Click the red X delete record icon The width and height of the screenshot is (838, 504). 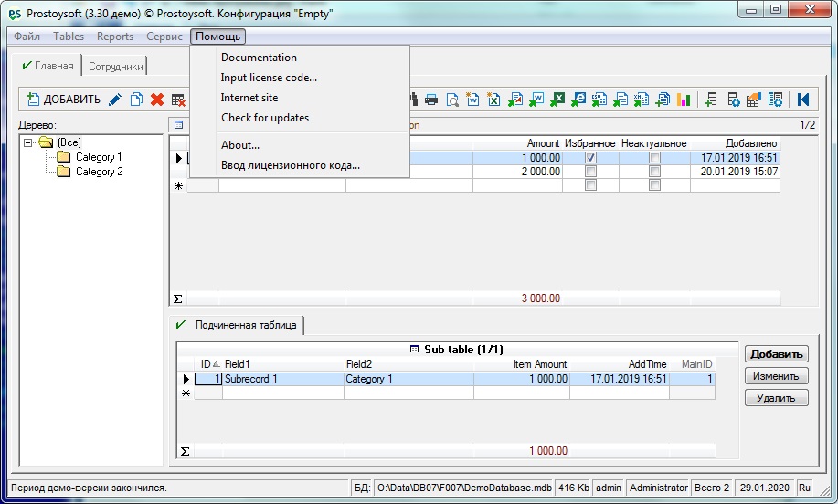tap(157, 100)
